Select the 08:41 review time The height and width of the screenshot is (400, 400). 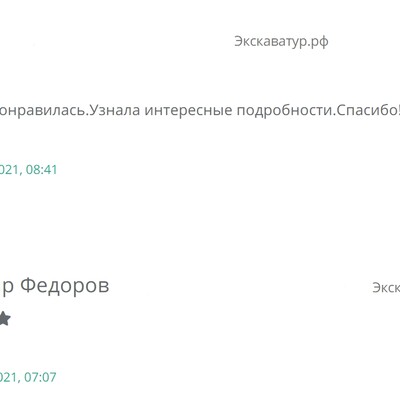42,170
